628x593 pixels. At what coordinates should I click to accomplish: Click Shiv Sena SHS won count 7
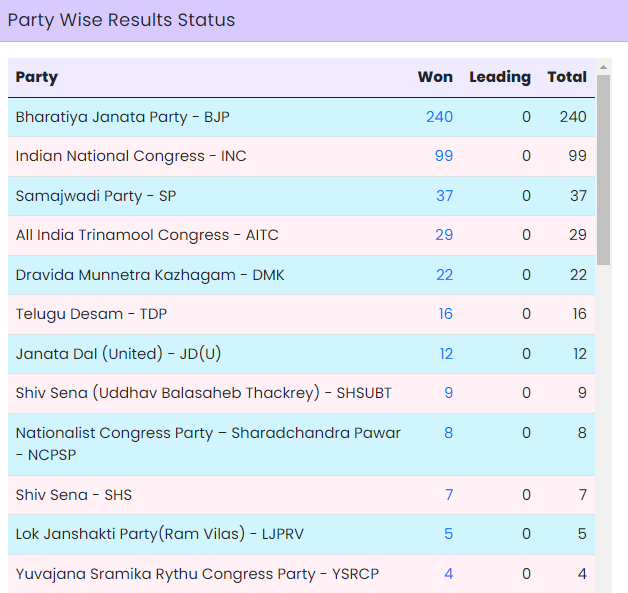click(448, 495)
